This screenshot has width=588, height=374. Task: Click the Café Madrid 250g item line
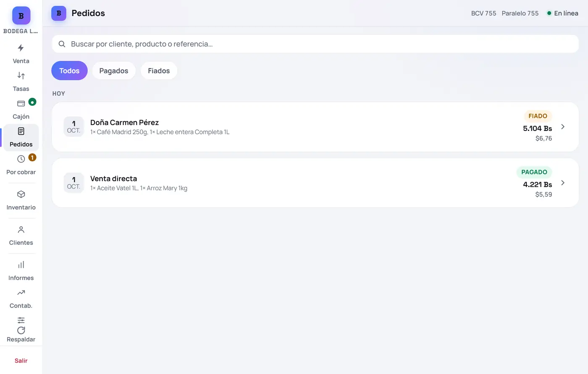tap(160, 132)
